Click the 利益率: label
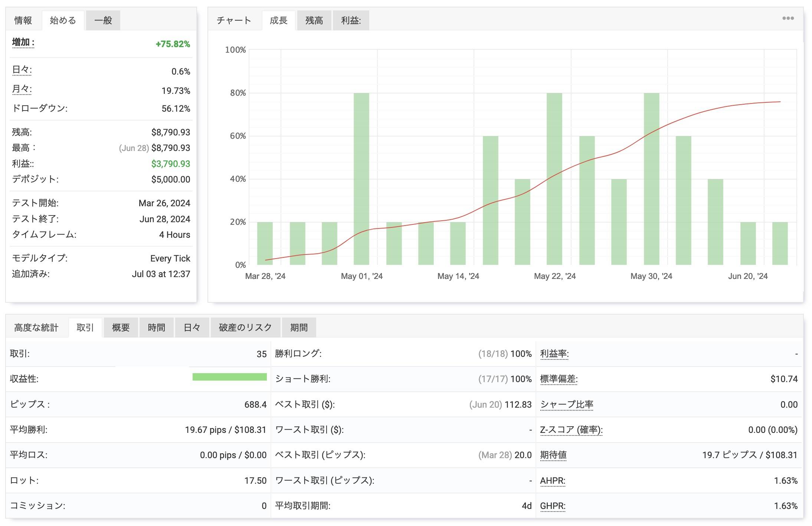 [554, 354]
